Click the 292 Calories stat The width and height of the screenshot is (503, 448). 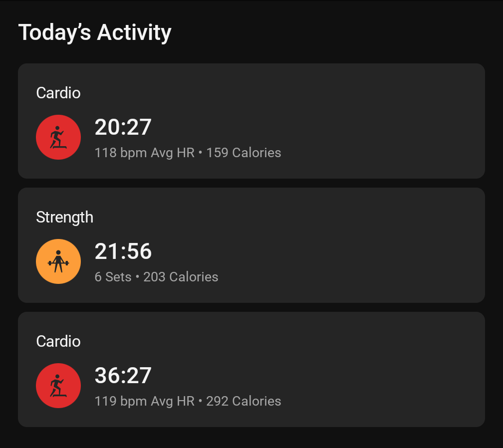(x=244, y=401)
